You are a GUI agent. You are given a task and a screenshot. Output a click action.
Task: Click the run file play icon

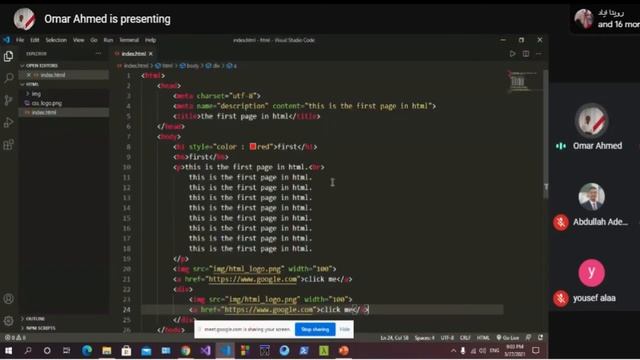(x=512, y=53)
